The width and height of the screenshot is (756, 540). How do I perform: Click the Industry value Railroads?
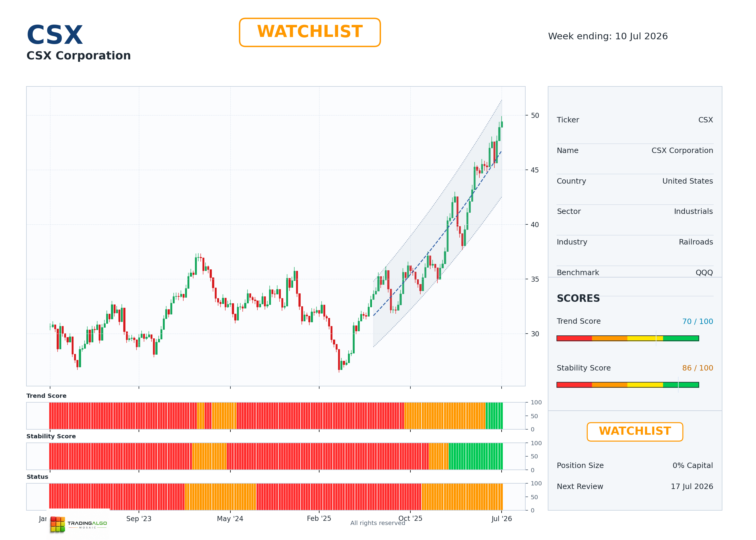tap(696, 242)
